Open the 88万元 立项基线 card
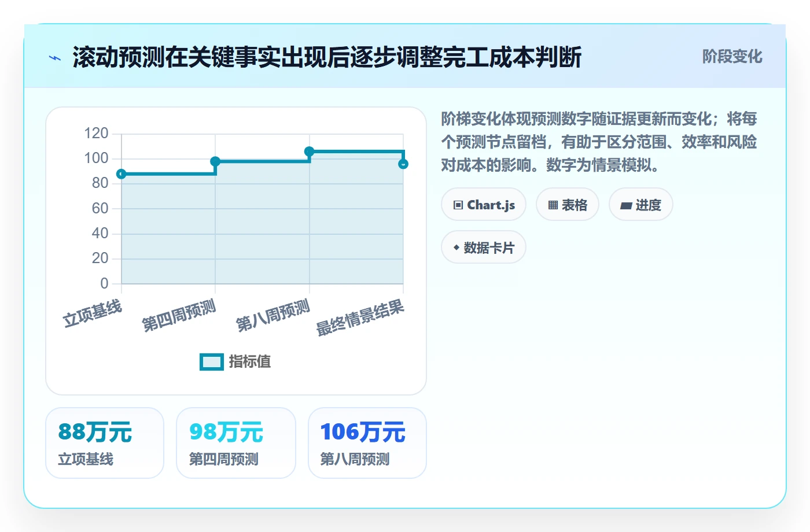The image size is (810, 532). pos(105,443)
